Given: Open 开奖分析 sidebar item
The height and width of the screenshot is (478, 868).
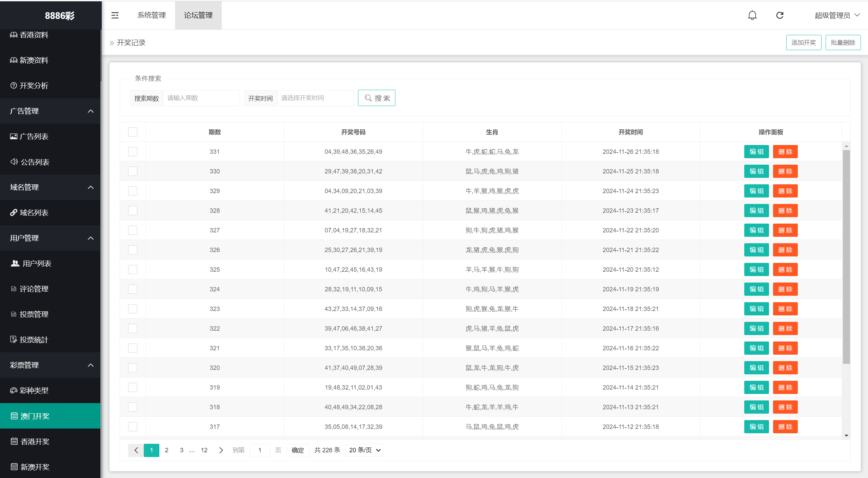Looking at the screenshot, I should [x=34, y=85].
